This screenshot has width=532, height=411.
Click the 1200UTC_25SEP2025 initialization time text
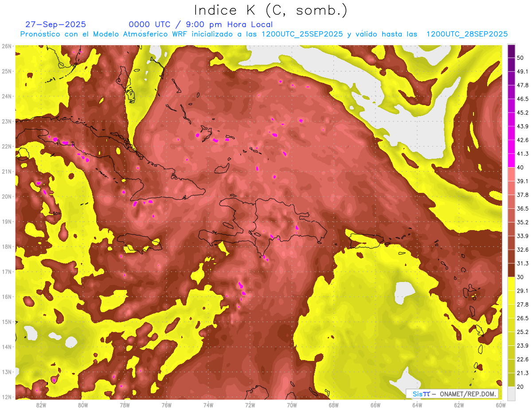click(302, 34)
